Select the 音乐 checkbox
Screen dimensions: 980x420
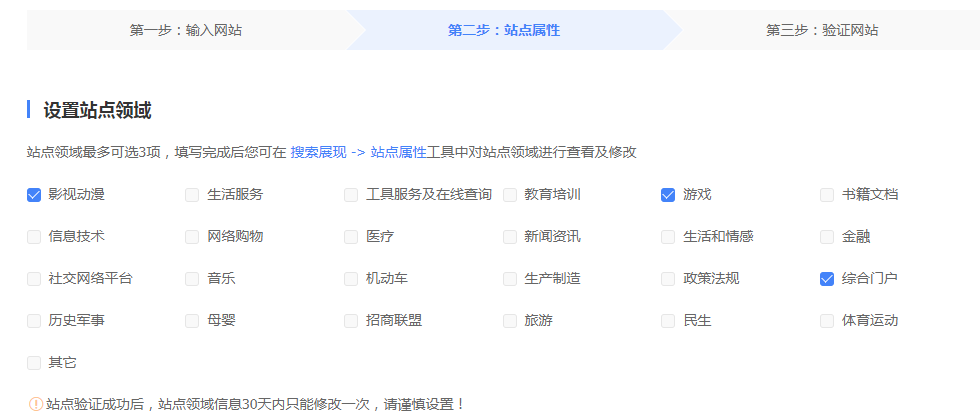(x=192, y=279)
